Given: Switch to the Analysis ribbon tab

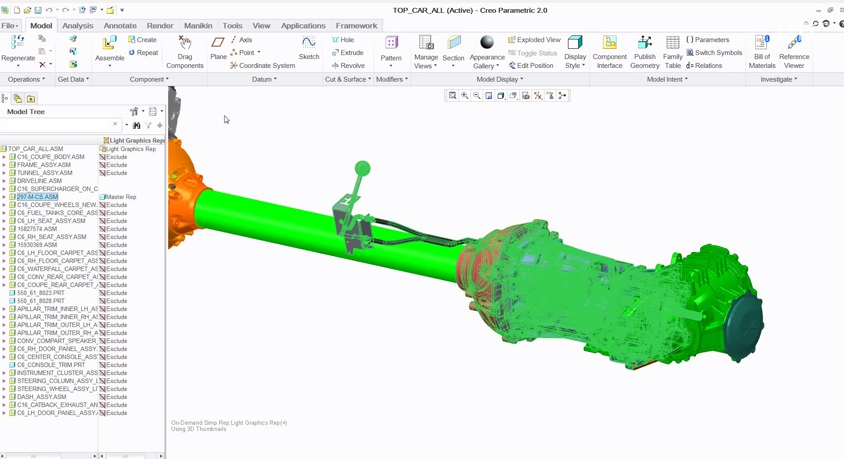Looking at the screenshot, I should [x=77, y=26].
